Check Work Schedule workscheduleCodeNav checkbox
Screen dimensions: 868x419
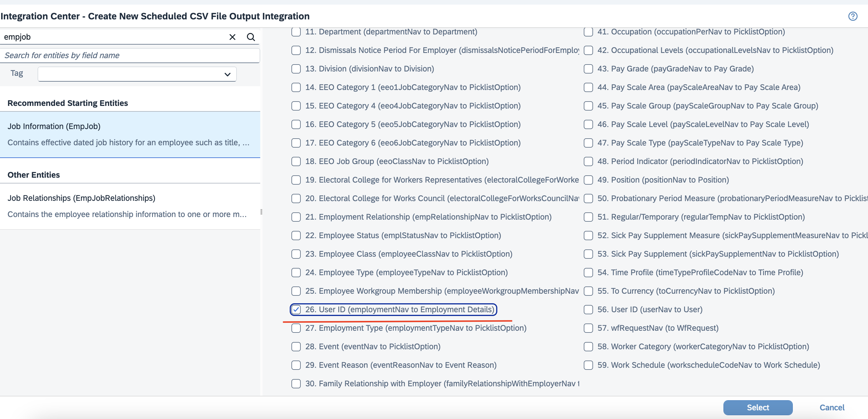pos(588,365)
